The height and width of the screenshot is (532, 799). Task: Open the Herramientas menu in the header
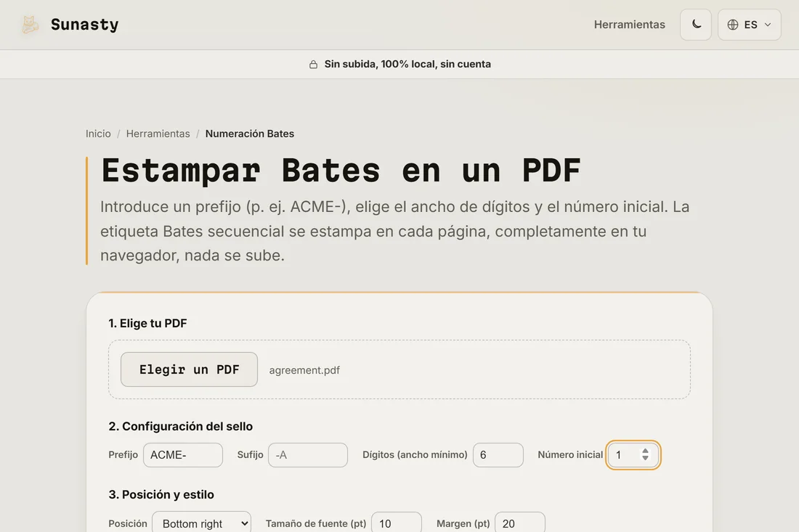coord(629,25)
